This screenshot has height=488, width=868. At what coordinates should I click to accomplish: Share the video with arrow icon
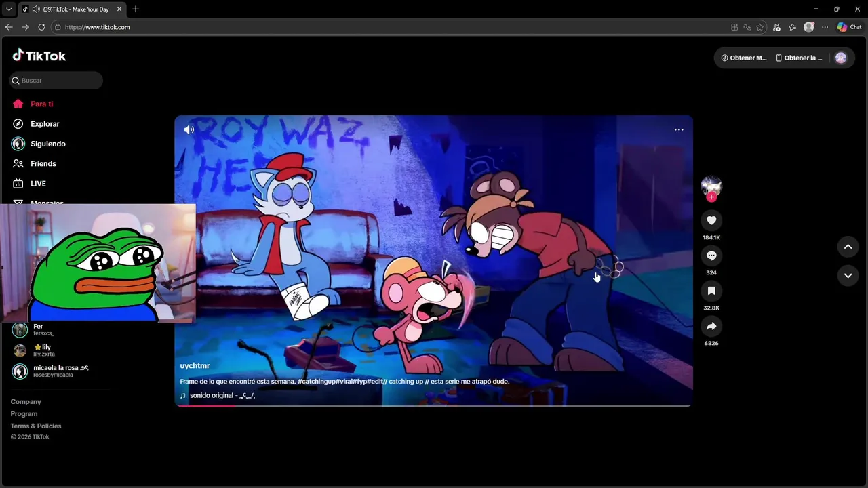tap(711, 326)
